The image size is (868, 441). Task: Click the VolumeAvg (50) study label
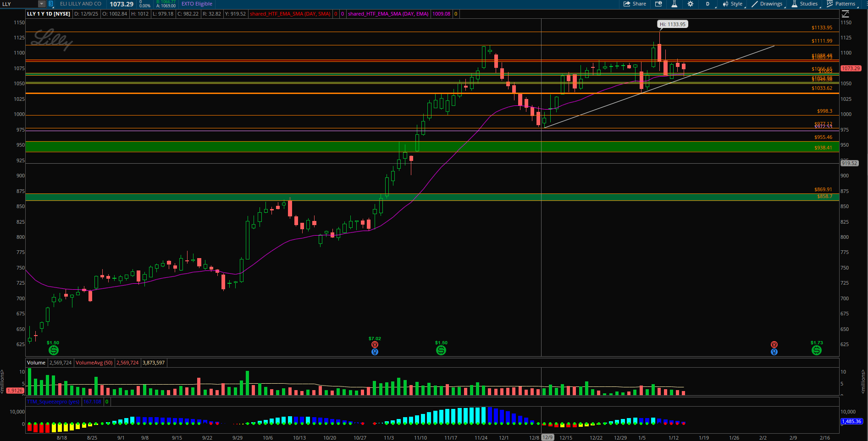coord(94,363)
